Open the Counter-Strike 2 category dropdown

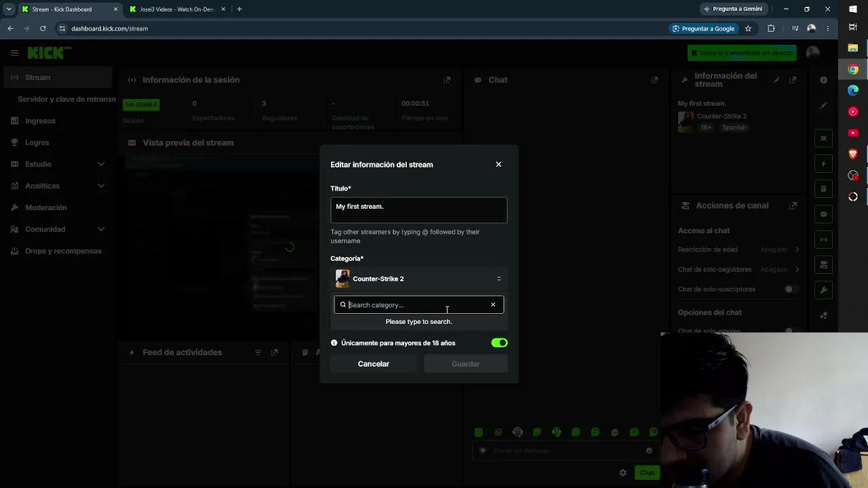418,279
